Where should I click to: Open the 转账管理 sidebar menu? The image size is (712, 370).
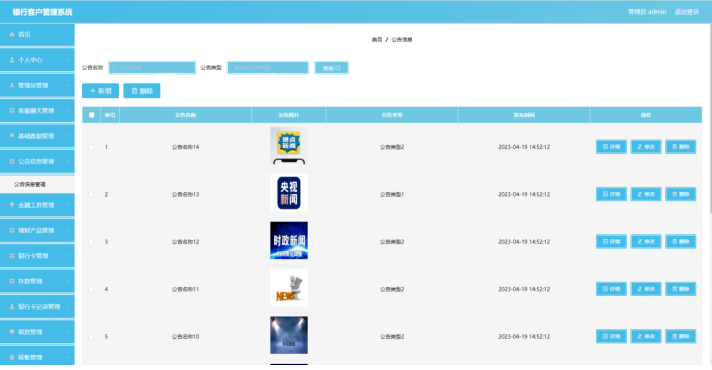coord(37,357)
